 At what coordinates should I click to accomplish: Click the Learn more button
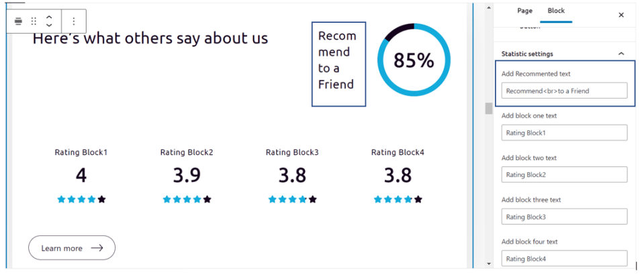coord(72,248)
